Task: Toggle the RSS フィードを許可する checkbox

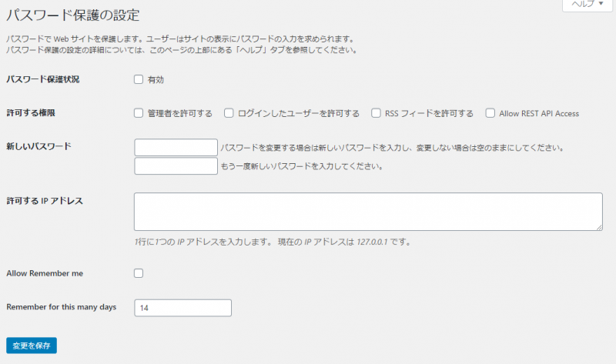Action: pos(377,113)
